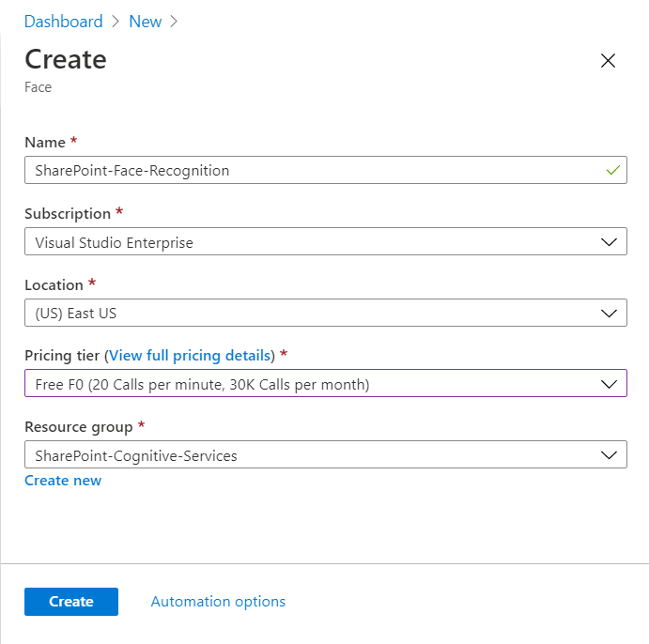Screen dimensions: 649x644
Task: Close the Create Face blade
Action: (608, 61)
